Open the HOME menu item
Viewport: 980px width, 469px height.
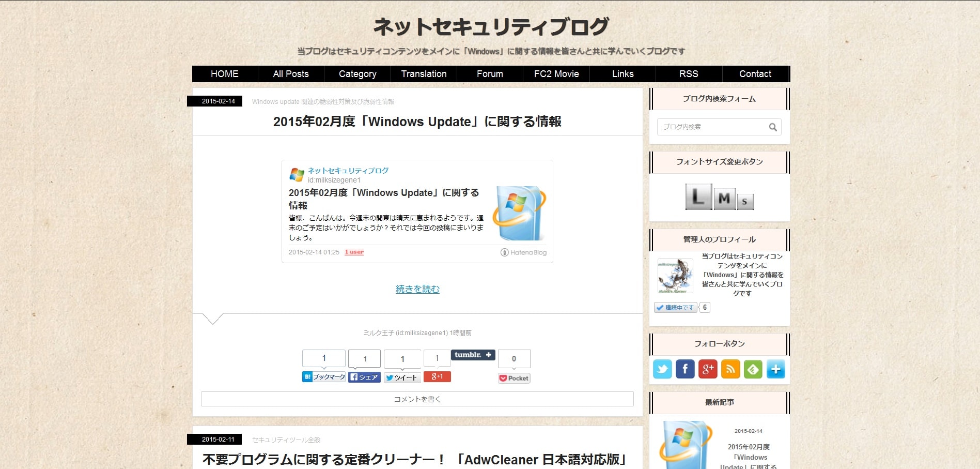[225, 74]
